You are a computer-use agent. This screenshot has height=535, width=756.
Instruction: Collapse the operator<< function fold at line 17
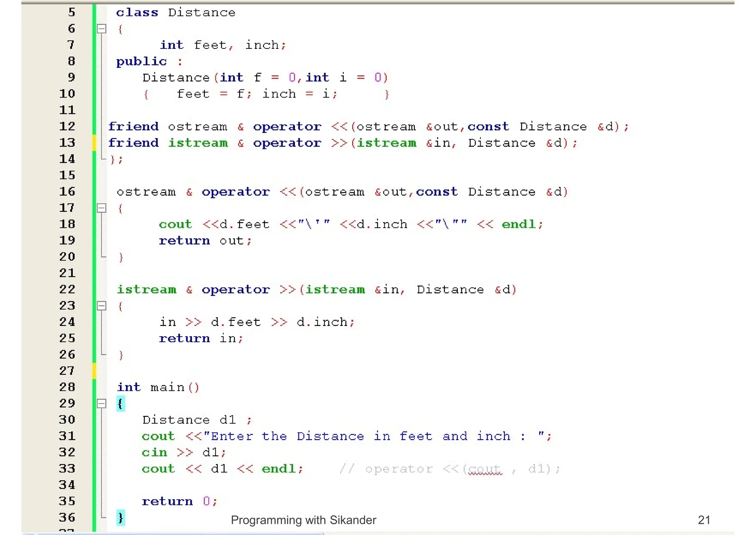pyautogui.click(x=102, y=208)
